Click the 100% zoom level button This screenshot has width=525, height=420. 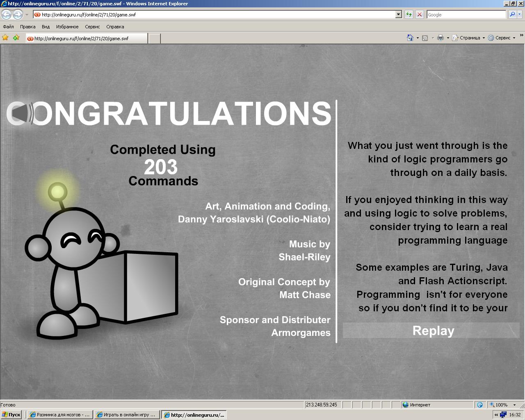tap(498, 405)
